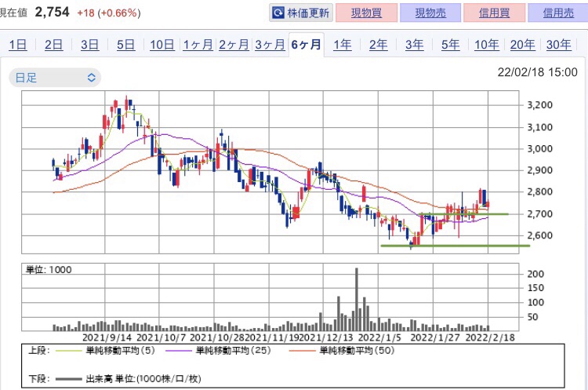The image size is (588, 390).
Task: Click the 3,000 price axis label
Action: pos(539,148)
